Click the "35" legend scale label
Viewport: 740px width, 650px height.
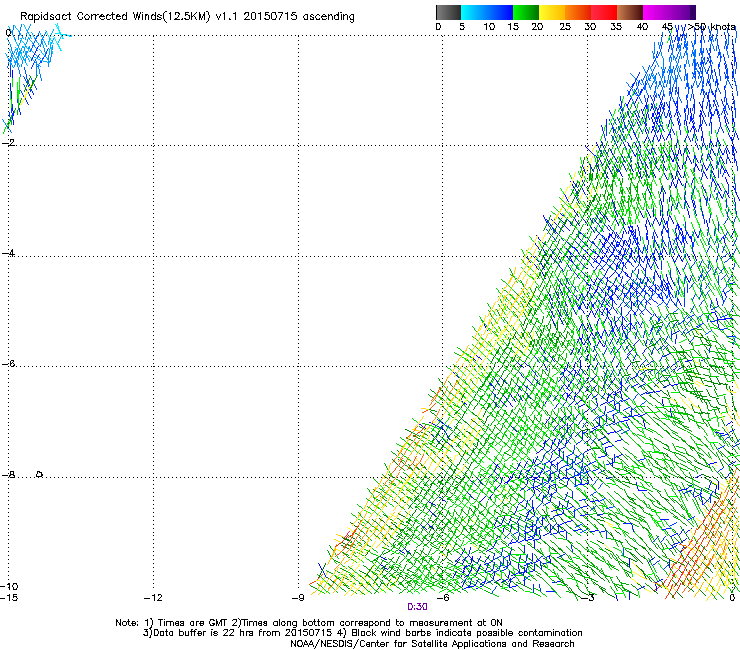coord(616,27)
